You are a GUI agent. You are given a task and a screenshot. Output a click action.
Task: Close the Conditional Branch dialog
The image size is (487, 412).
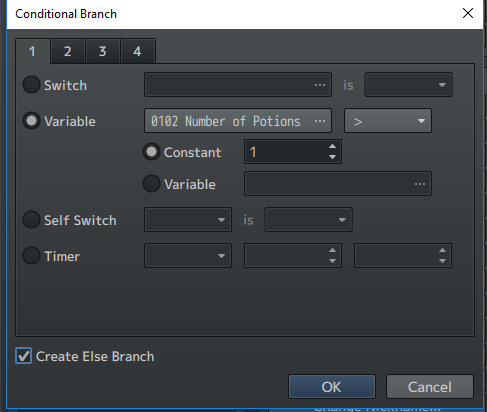(468, 13)
